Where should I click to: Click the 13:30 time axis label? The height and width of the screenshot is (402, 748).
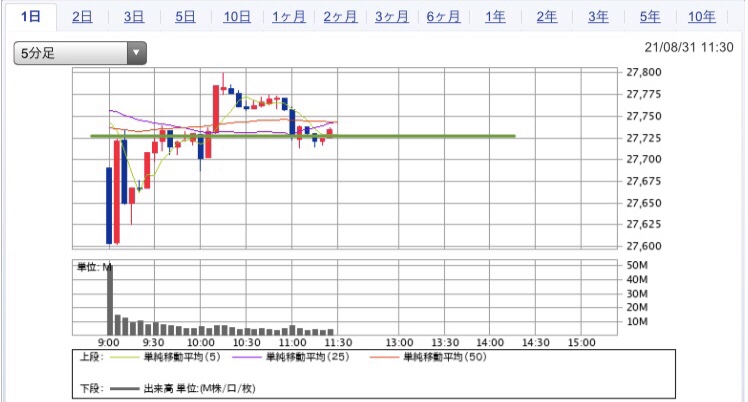coord(445,342)
